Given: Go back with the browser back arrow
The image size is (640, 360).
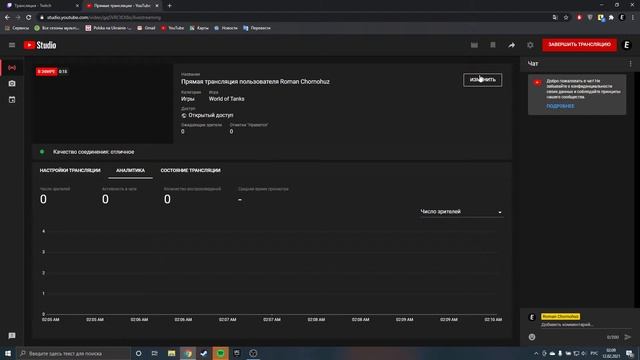Looking at the screenshot, I should coord(7,18).
